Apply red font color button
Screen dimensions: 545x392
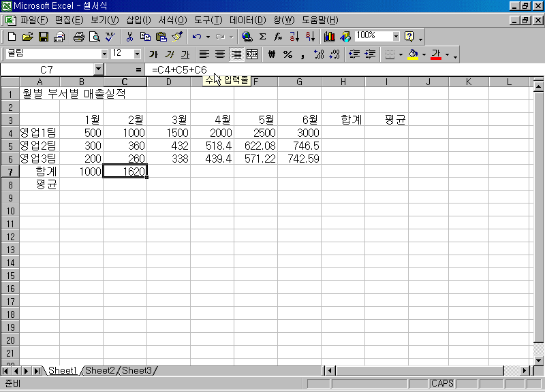(436, 54)
